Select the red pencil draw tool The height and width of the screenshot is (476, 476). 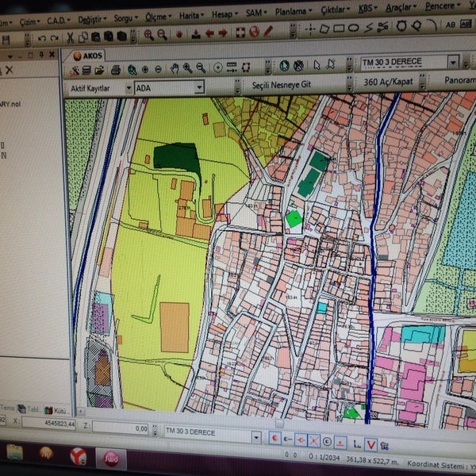(268, 31)
